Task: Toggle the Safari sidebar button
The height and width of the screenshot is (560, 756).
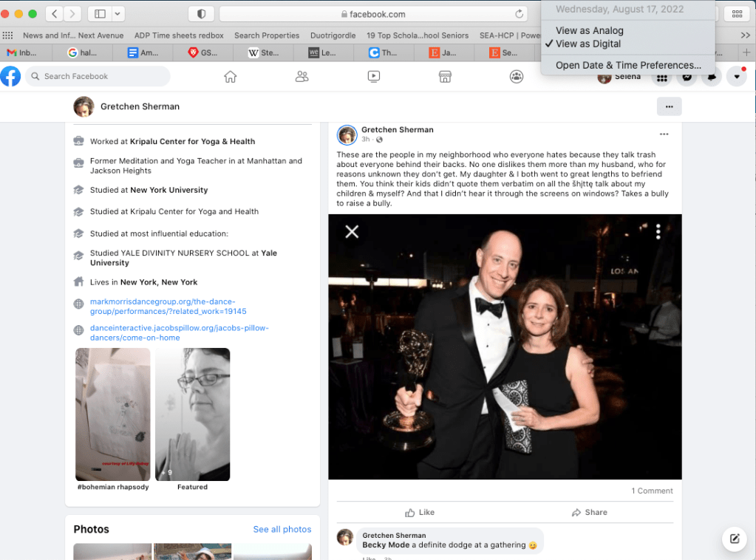Action: click(x=100, y=14)
